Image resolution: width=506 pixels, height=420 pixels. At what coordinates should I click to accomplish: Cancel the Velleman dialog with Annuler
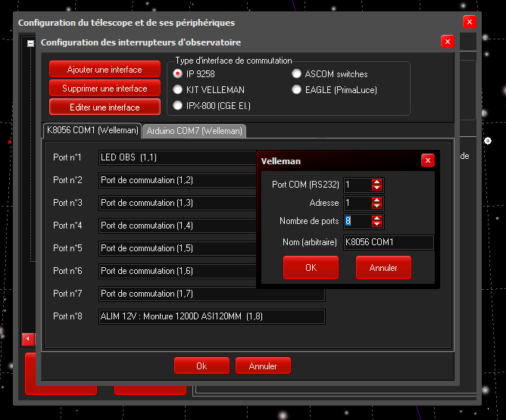pos(383,267)
